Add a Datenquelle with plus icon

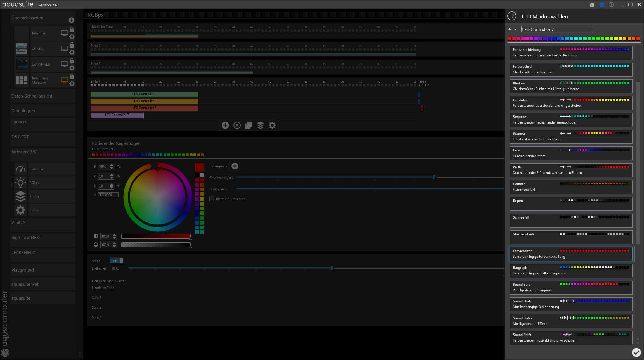coord(235,166)
